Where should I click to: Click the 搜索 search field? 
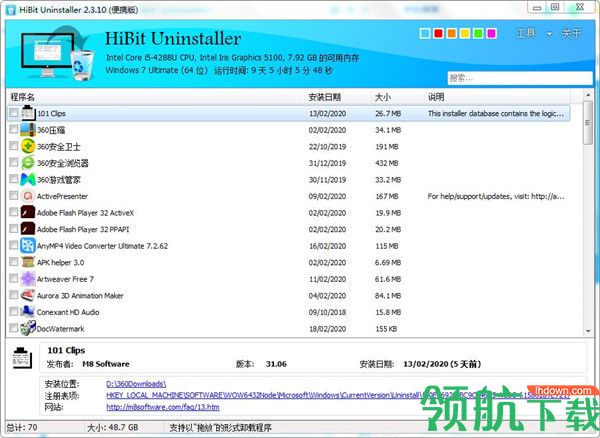click(520, 78)
